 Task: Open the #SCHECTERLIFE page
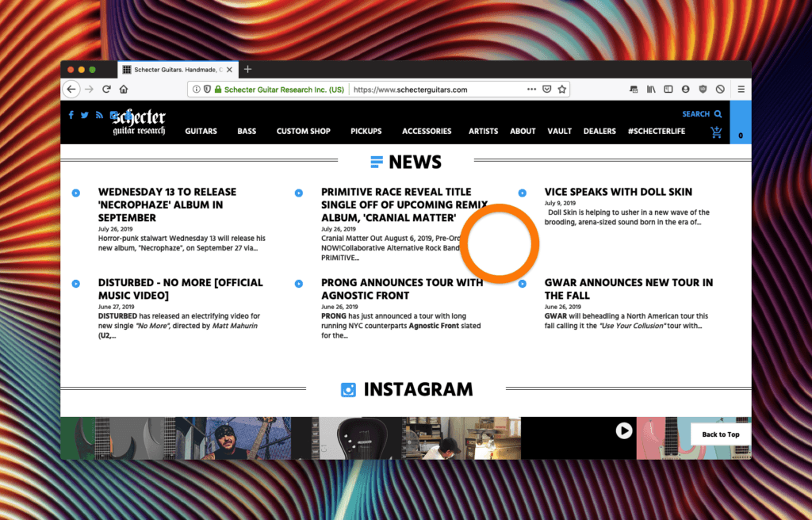tap(657, 131)
